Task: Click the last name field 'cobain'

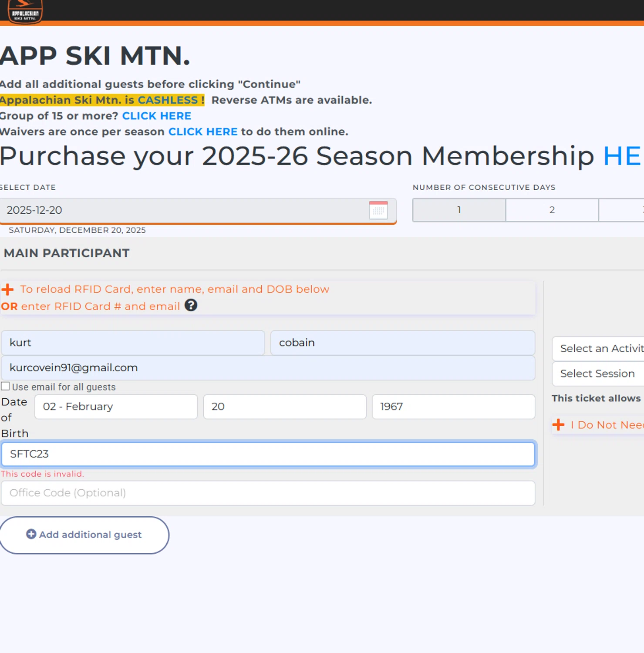Action: pos(403,343)
